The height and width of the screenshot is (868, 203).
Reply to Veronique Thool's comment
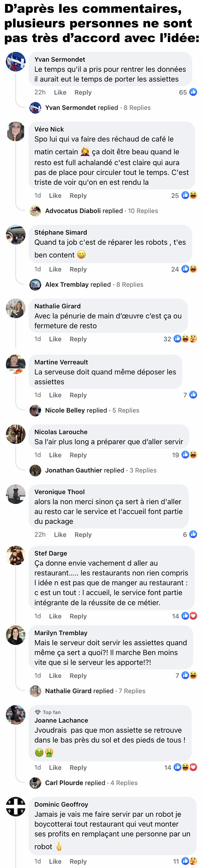(x=83, y=535)
